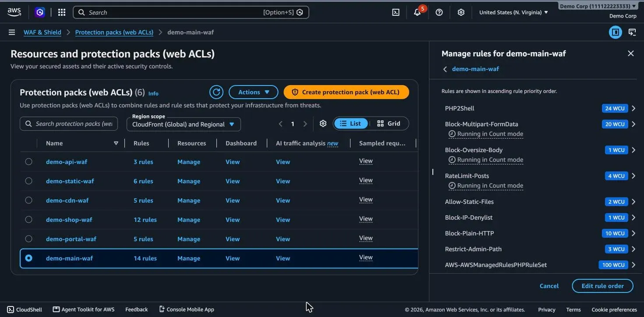
Task: Expand the Restrict-Admin-Path rule
Action: [633, 249]
